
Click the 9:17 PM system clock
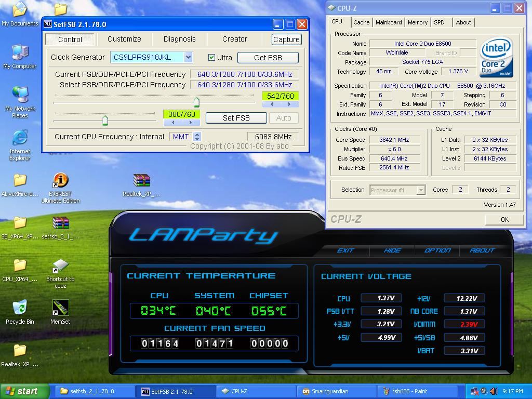[x=512, y=391]
